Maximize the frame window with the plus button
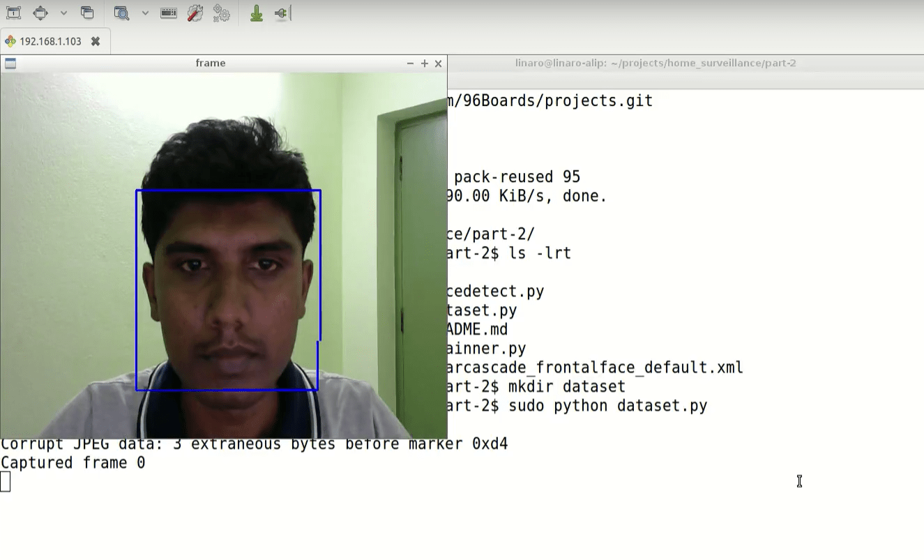 tap(424, 63)
